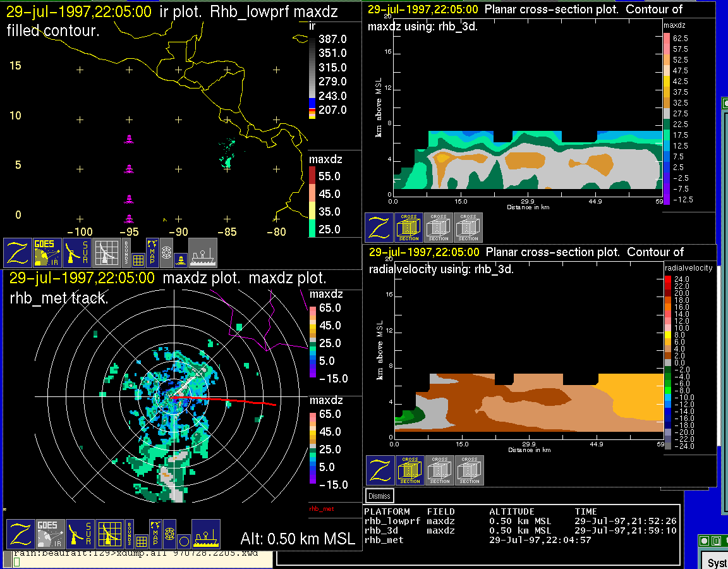Toggle the blue radar grid icon in maxdz plot
The height and width of the screenshot is (569, 728).
point(109,534)
